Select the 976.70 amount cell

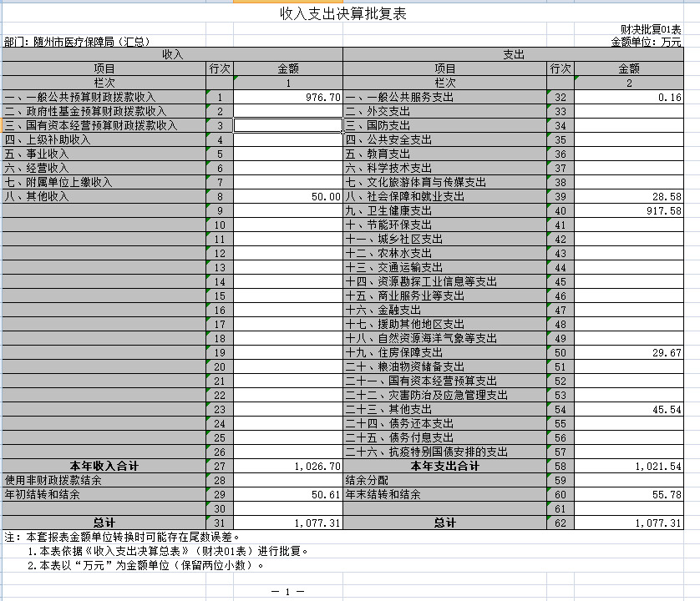tap(288, 98)
